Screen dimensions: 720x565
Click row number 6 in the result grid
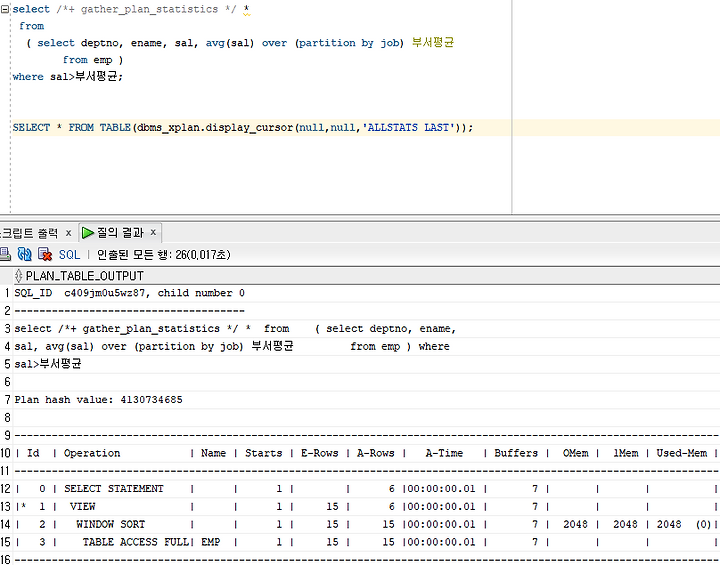point(7,382)
